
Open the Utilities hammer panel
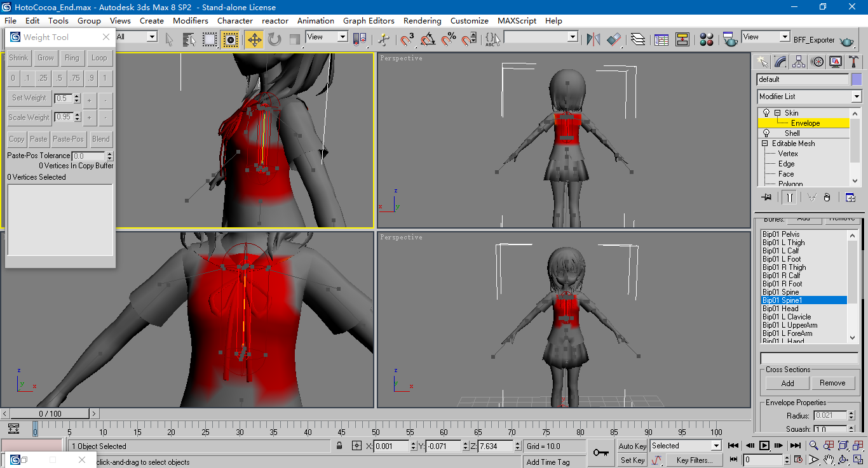tap(854, 62)
